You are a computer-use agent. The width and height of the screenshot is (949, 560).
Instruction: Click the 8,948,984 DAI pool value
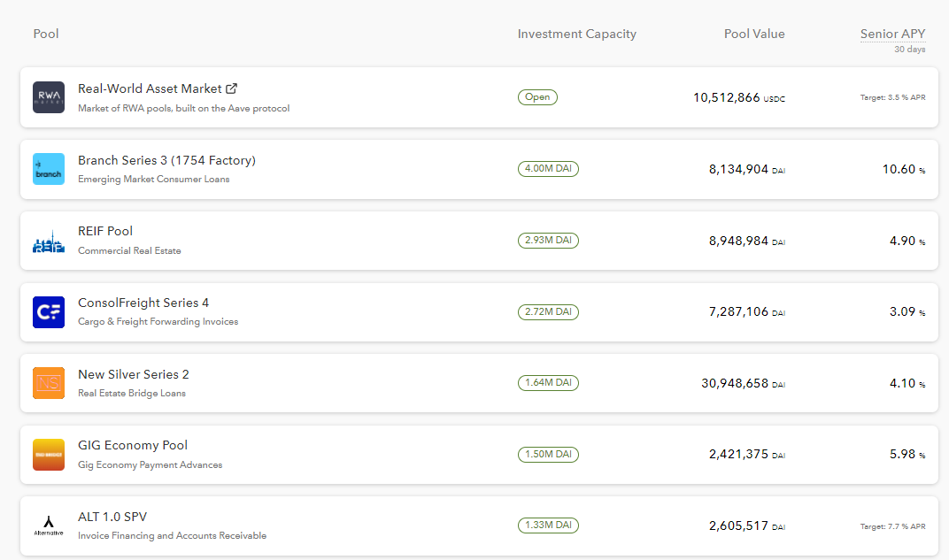tap(747, 241)
